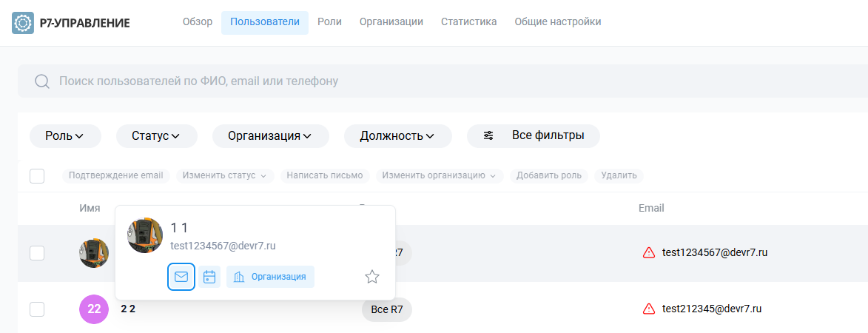This screenshot has width=868, height=333.
Task: Toggle the select-all users checkbox
Action: (x=36, y=176)
